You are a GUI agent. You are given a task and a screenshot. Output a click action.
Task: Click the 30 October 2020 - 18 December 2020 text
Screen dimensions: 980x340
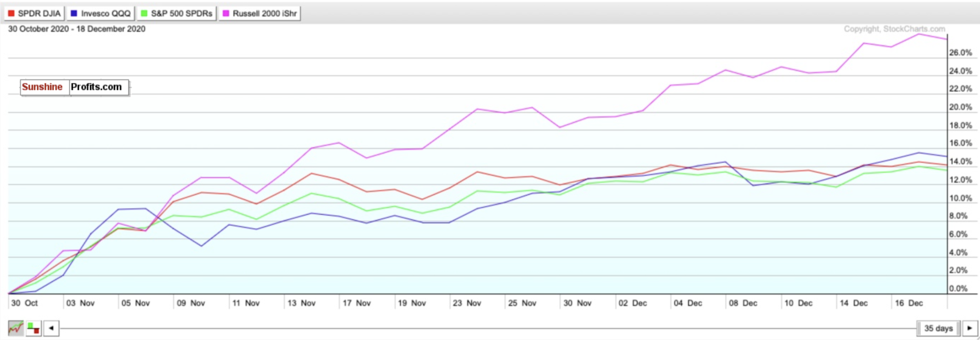[77, 29]
